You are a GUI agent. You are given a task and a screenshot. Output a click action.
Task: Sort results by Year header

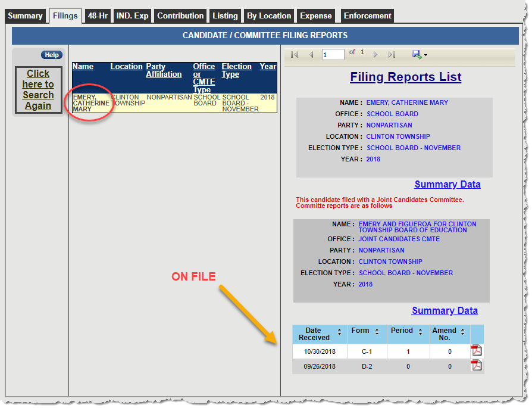268,66
